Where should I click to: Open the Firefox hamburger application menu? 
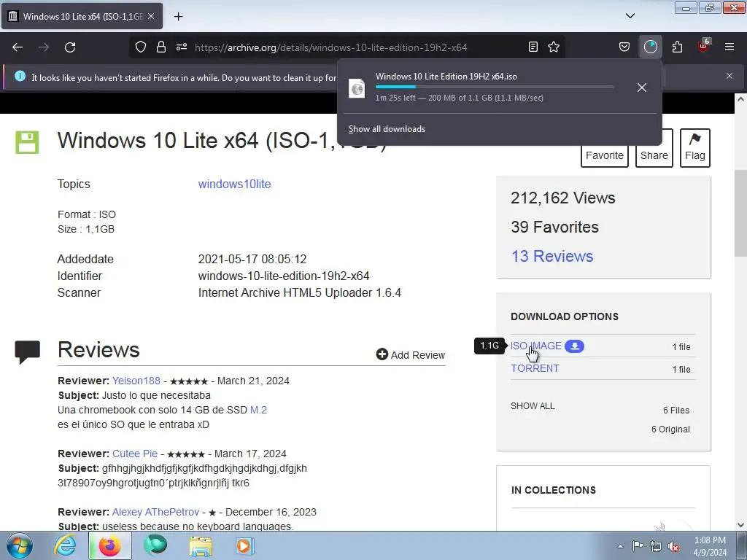pos(729,47)
